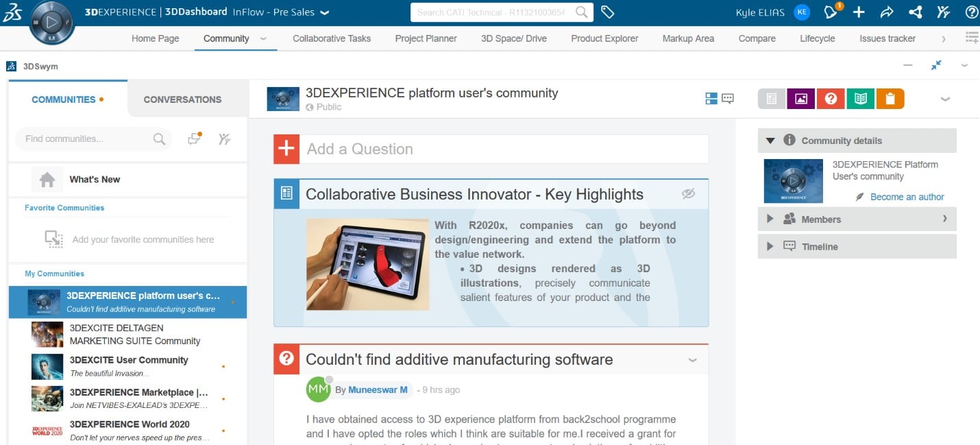
Task: Open Muneeswar M author profile link
Action: click(378, 389)
